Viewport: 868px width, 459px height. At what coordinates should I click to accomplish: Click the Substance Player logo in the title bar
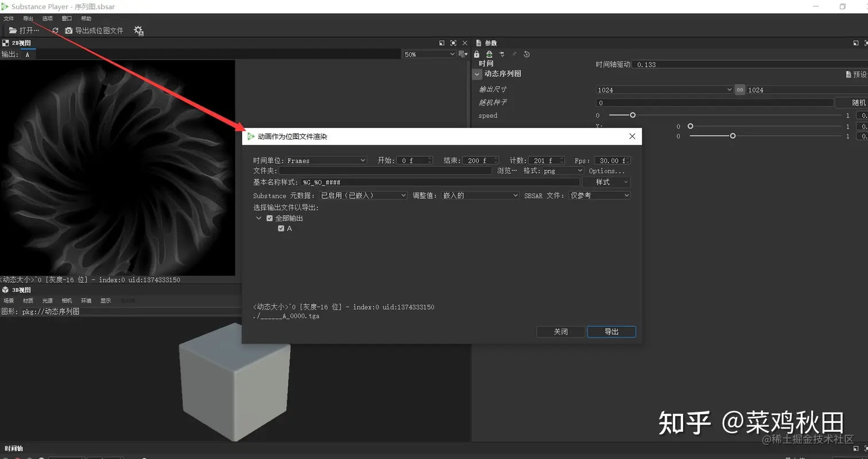coord(5,7)
